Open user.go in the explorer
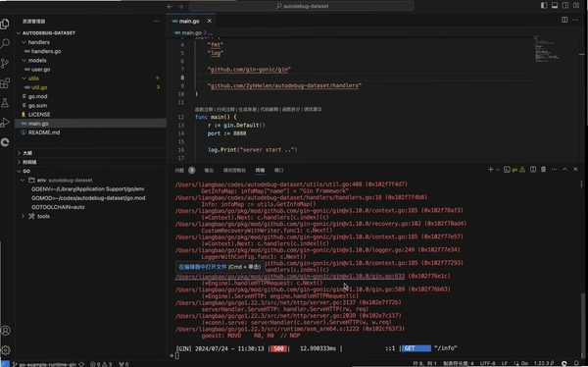Image resolution: width=588 pixels, height=367 pixels. click(x=90, y=69)
